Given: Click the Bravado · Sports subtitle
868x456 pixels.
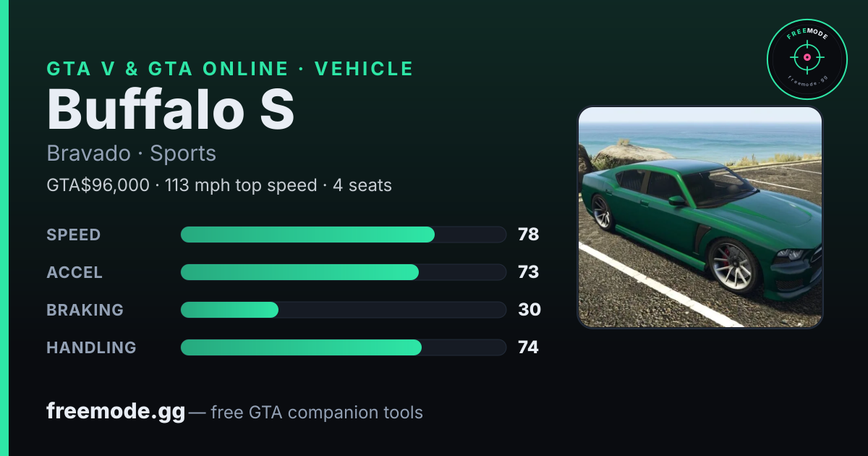Looking at the screenshot, I should (132, 153).
